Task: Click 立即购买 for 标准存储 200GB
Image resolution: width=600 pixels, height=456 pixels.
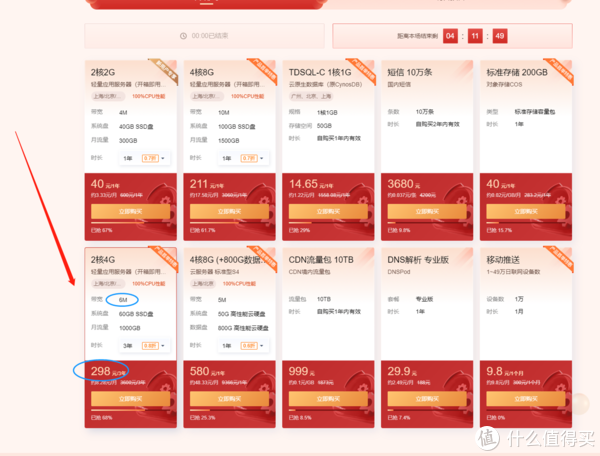Action: (x=526, y=212)
